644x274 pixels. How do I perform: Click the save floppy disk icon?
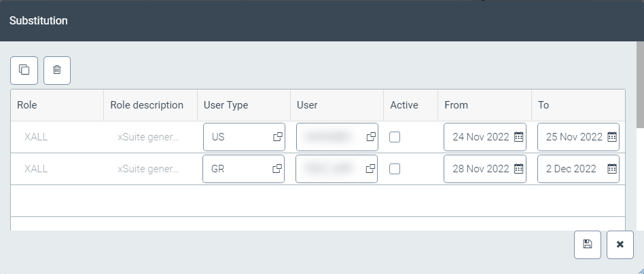[588, 245]
